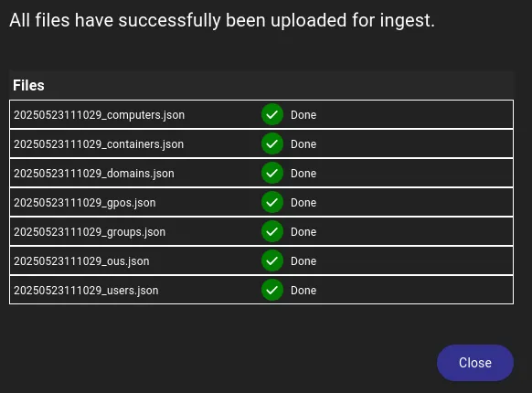
Task: Click the green checkmark for computers.json
Action: coord(272,114)
